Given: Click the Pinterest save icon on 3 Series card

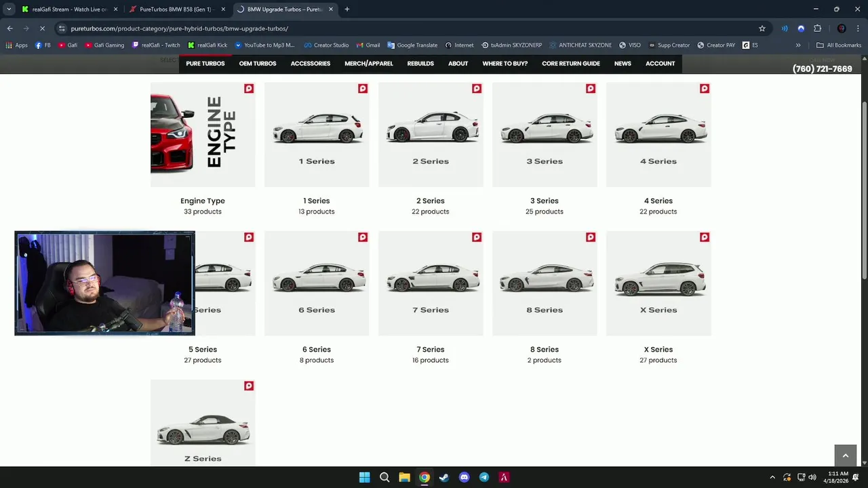Looking at the screenshot, I should (x=591, y=89).
